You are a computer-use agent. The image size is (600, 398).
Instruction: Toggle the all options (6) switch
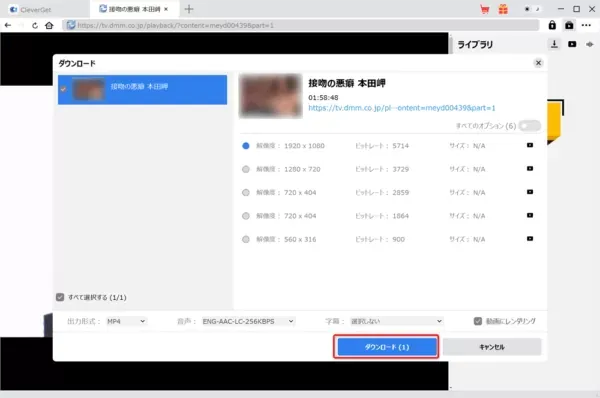[530, 126]
